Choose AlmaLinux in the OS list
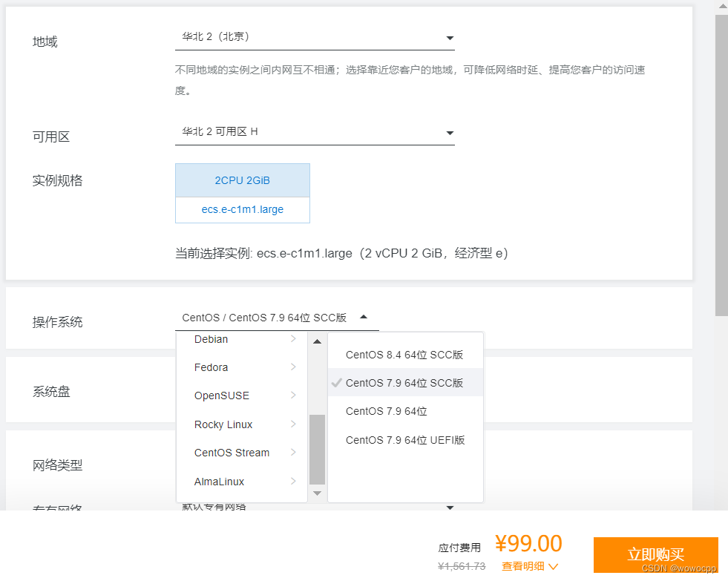Viewport: 728px width, 581px height. 242,482
